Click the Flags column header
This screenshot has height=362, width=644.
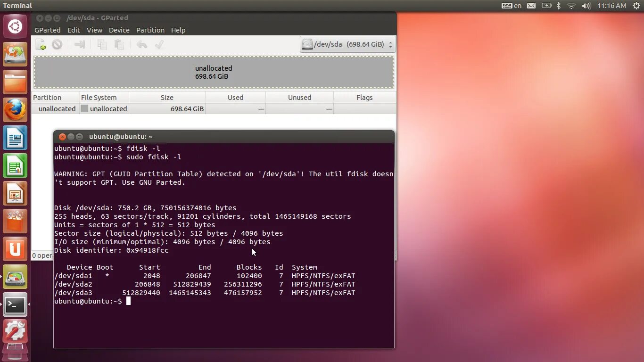pyautogui.click(x=364, y=98)
